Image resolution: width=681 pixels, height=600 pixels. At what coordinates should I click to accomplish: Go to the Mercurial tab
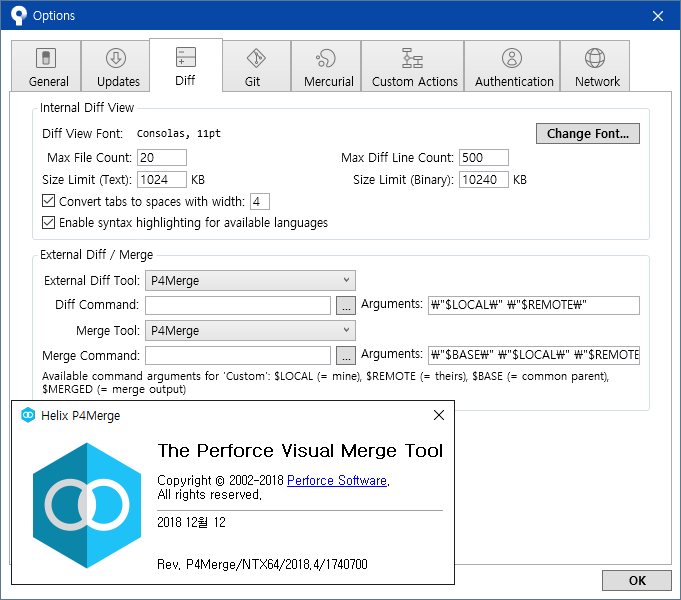(326, 66)
